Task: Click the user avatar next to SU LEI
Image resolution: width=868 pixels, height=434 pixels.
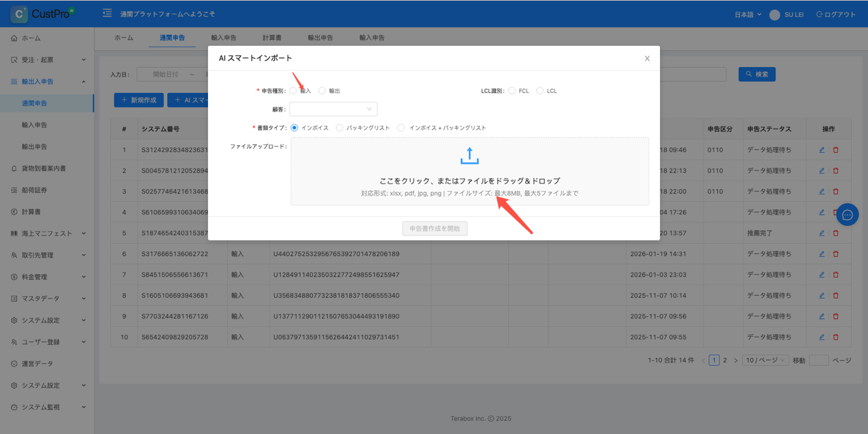Action: tap(775, 14)
